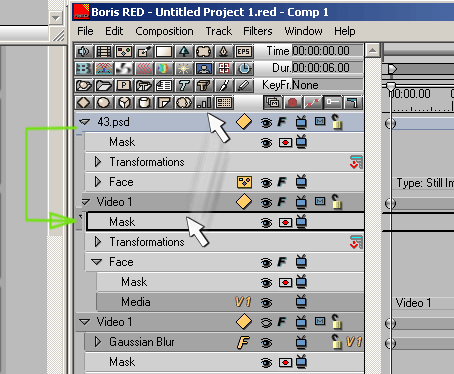Open the Composition menu
Image resolution: width=454 pixels, height=374 pixels.
point(164,31)
